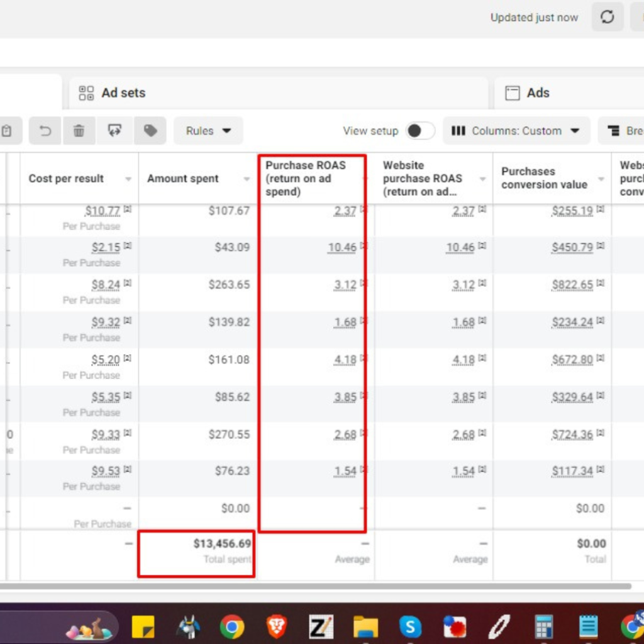Click the clipboard paste icon
Screen dimensions: 644x644
coord(7,131)
